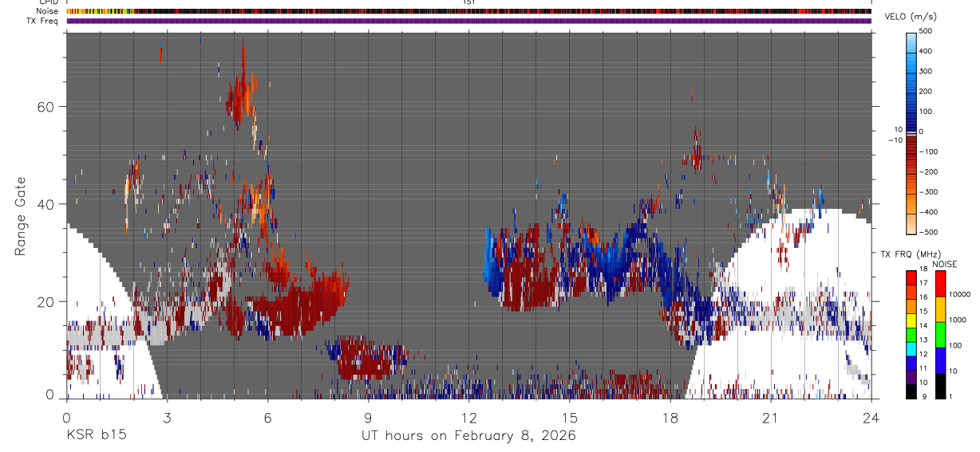Click the −500 label on the velocity colorbar

tap(929, 232)
